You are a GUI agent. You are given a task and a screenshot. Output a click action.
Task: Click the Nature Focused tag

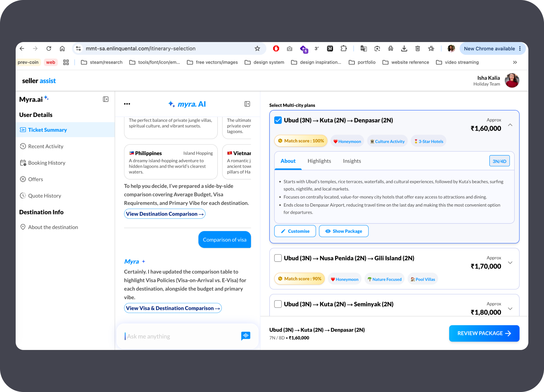384,279
